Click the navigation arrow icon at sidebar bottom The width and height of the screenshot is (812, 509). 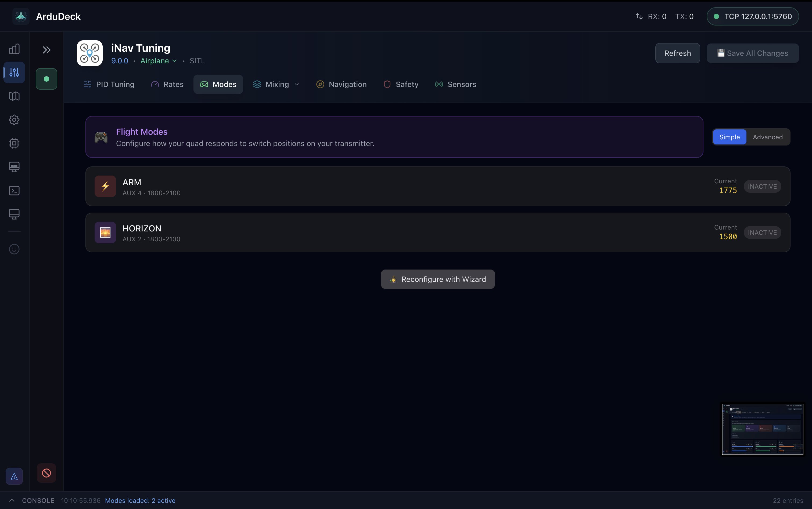point(14,476)
